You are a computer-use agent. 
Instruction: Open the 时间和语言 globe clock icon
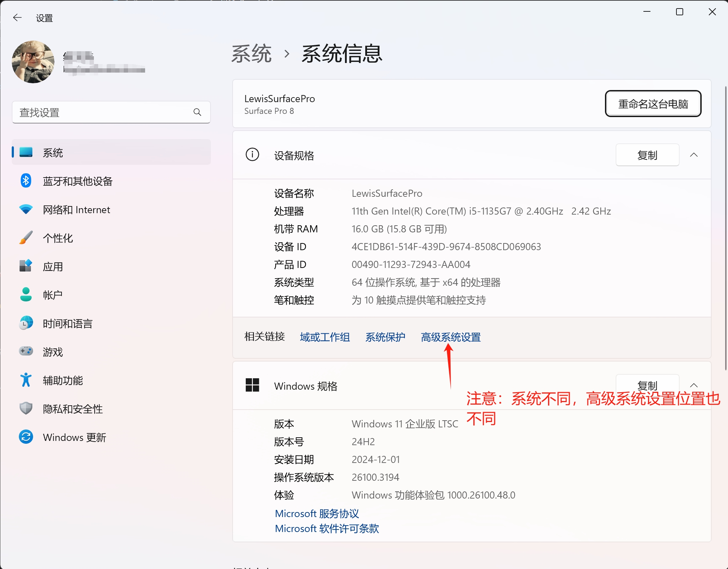tap(26, 323)
